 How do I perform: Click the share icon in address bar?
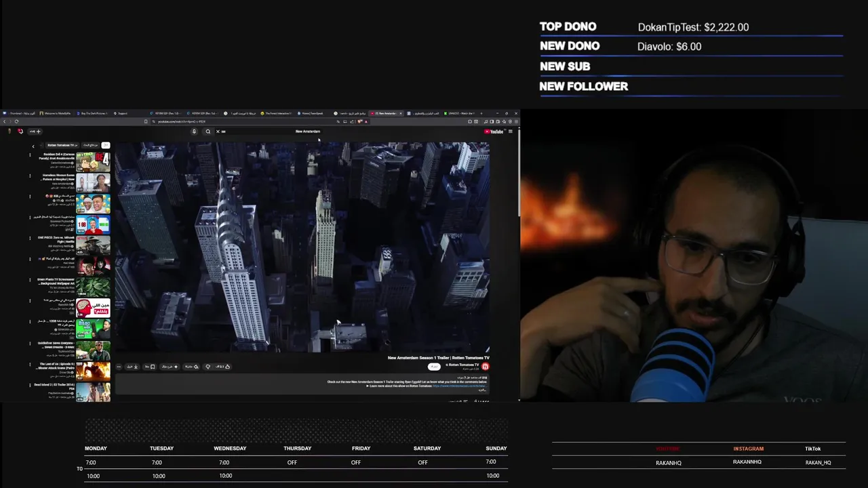[352, 121]
